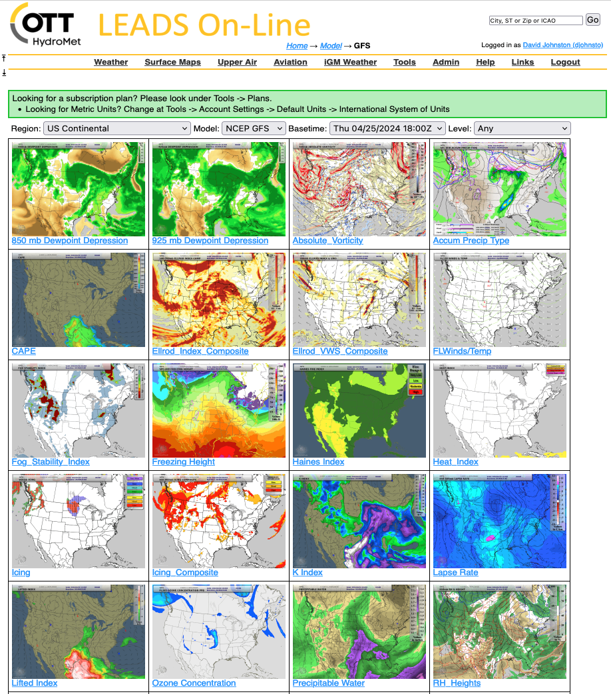Open the K Index map thumbnail

[x=359, y=521]
